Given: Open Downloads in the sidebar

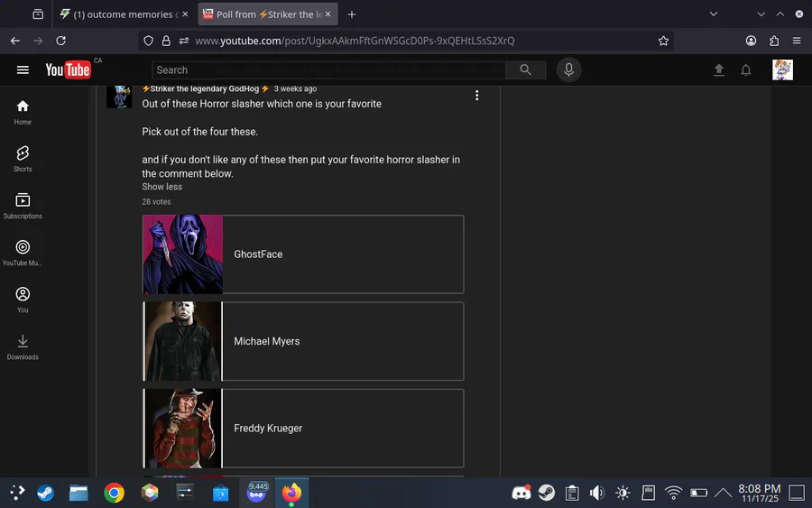Looking at the screenshot, I should coord(23,347).
